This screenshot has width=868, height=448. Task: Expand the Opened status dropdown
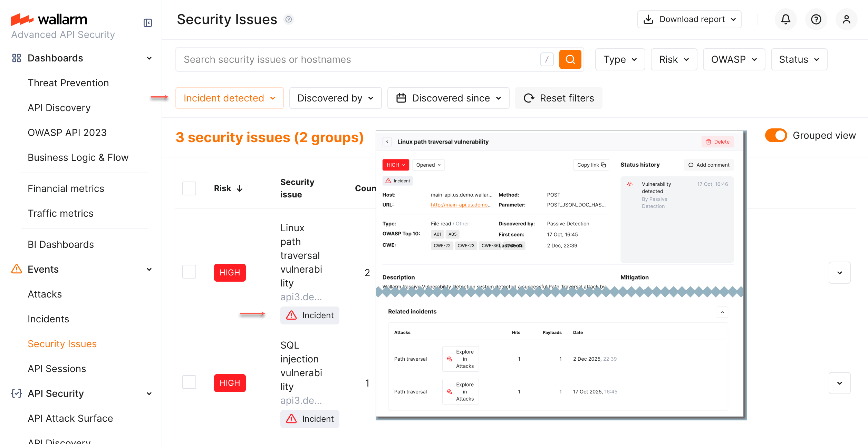click(x=428, y=165)
